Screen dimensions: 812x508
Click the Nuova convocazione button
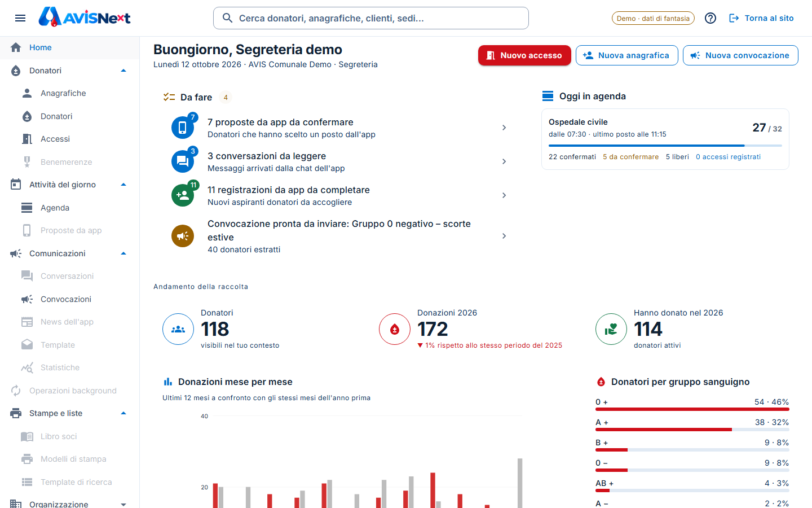(x=740, y=55)
